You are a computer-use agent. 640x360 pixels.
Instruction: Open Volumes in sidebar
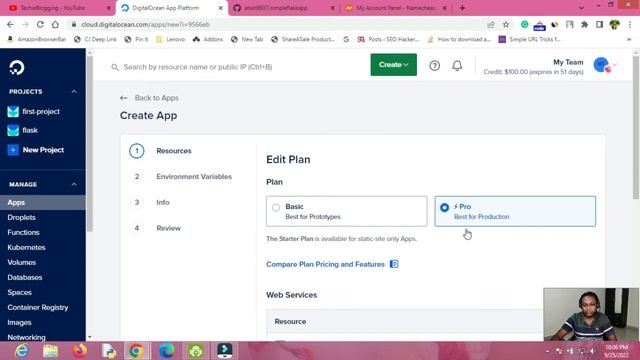[x=21, y=262]
